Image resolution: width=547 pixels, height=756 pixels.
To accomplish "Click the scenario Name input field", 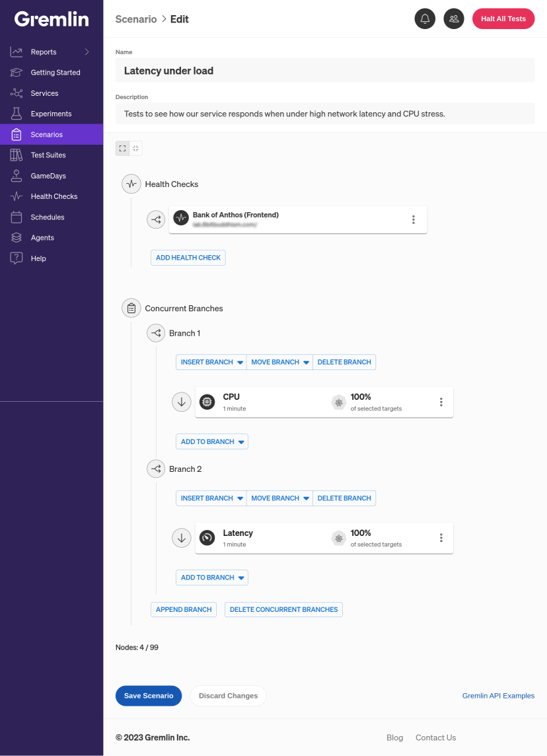I will [x=325, y=71].
